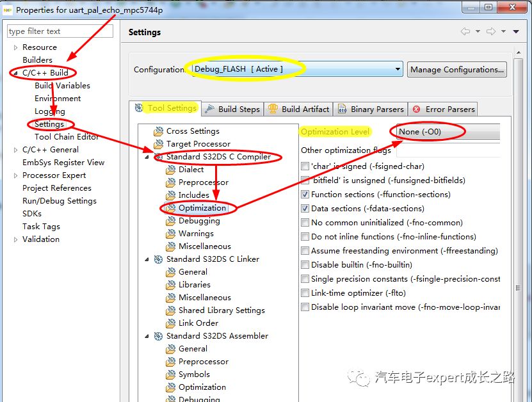Open the Optimization Level dropdown None (-O0)
The width and height of the screenshot is (532, 402).
coord(448,132)
